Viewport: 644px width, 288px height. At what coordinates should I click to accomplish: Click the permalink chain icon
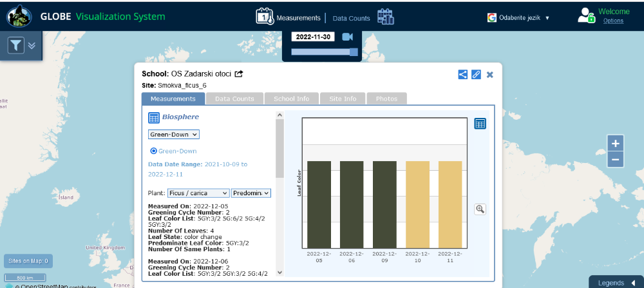pyautogui.click(x=476, y=74)
